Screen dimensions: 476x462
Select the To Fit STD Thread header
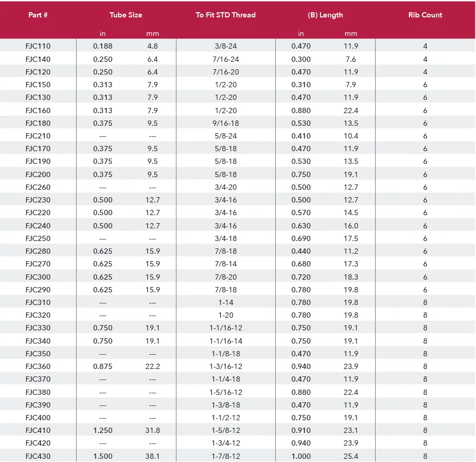226,15
